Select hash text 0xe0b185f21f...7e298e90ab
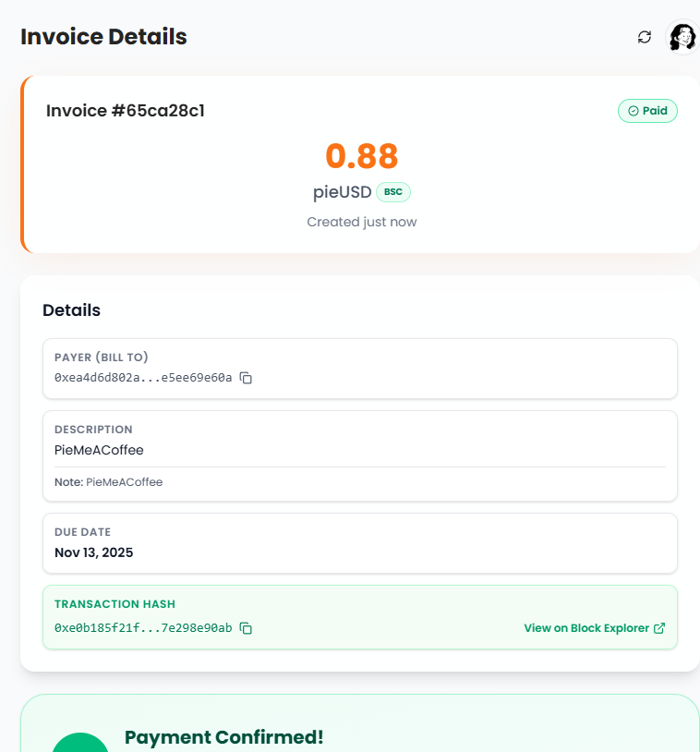 (143, 628)
